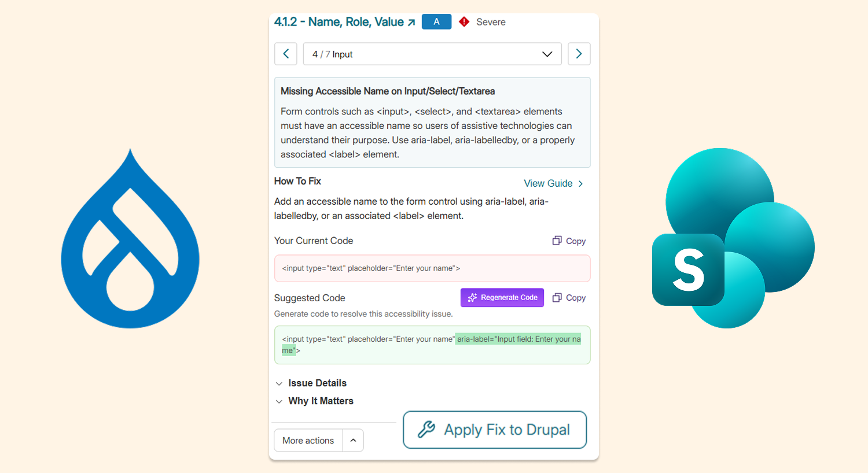Copy Your Current Code

[x=569, y=241]
